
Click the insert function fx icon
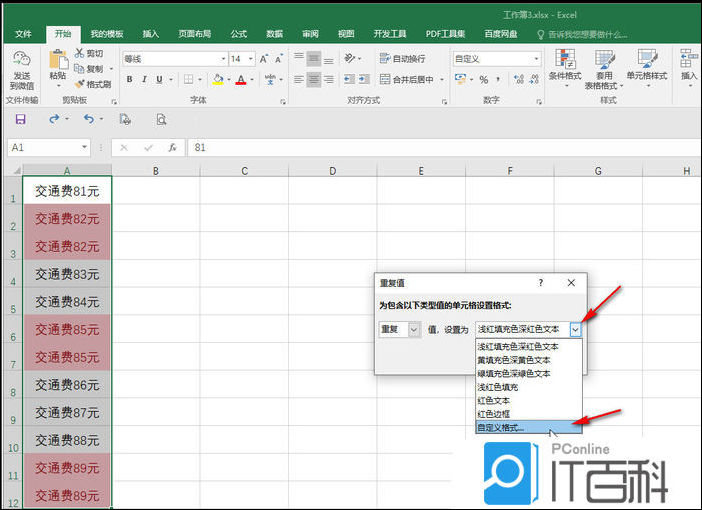(x=172, y=147)
